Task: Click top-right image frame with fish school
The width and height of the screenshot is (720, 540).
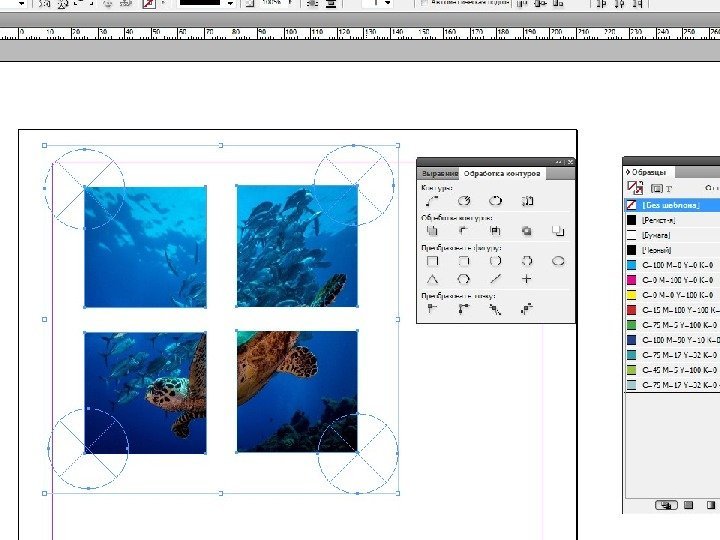Action: coord(298,246)
